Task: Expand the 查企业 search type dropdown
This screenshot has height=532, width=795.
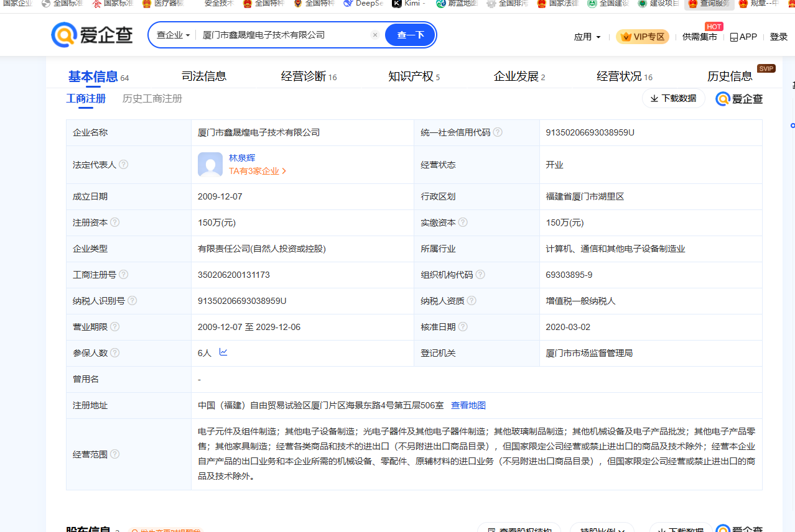Action: [x=173, y=35]
